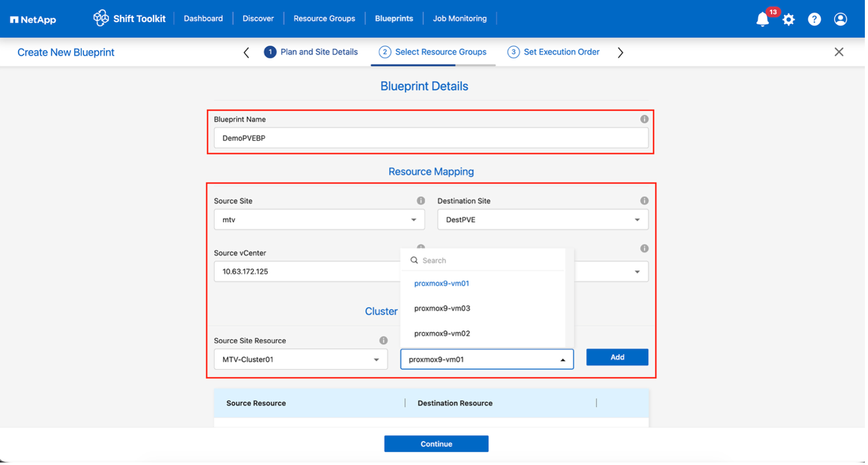View the Blueprint Name info tooltip icon

click(644, 118)
